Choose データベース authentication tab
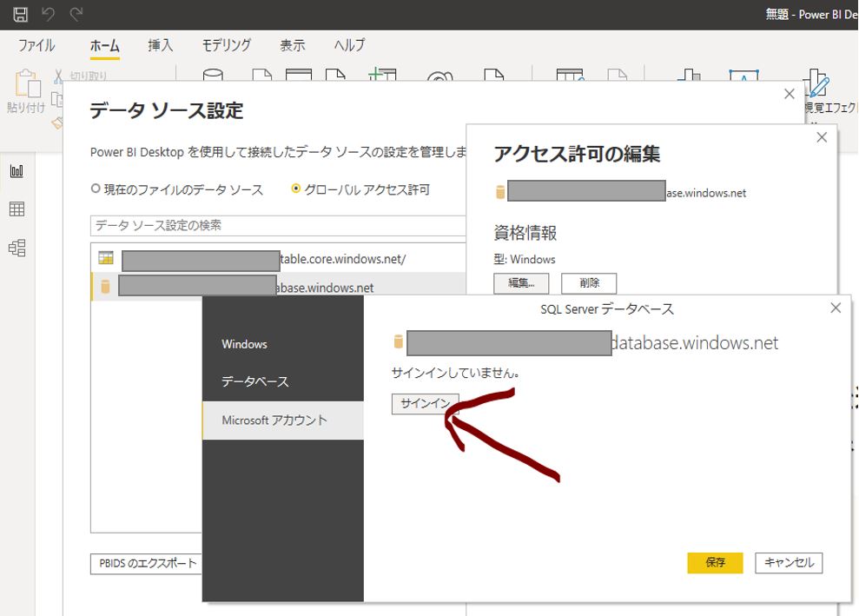The image size is (859, 616). click(x=254, y=381)
